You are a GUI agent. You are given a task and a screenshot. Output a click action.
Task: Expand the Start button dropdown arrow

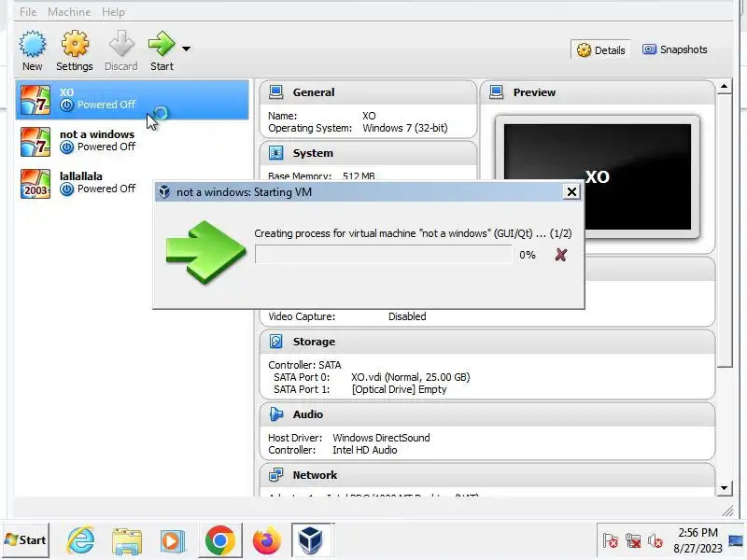(186, 49)
